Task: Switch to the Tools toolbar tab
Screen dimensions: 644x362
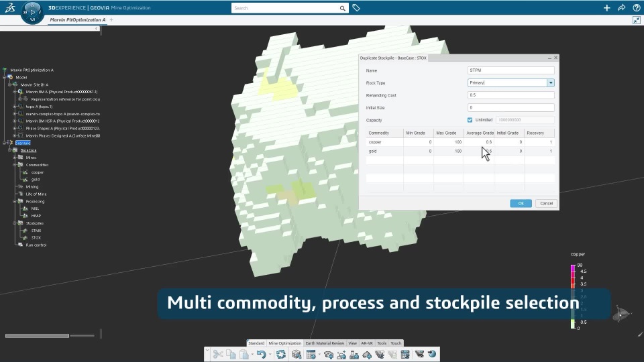Action: [x=382, y=343]
